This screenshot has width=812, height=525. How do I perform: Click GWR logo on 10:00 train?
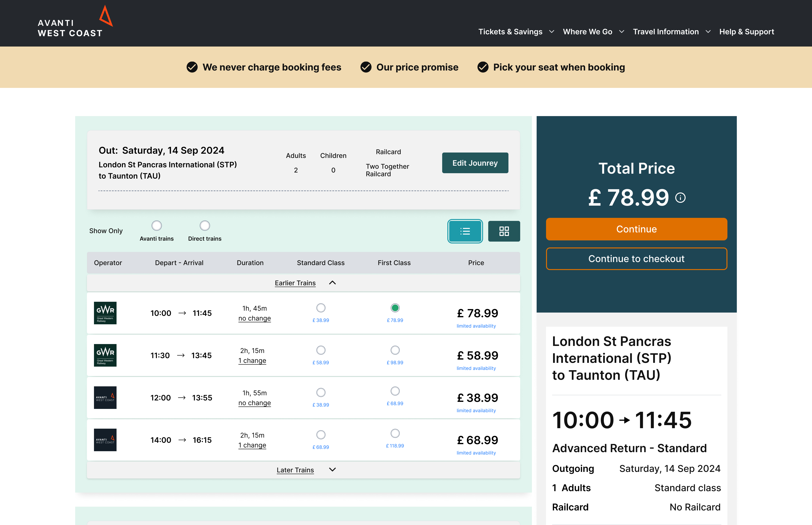coord(105,313)
